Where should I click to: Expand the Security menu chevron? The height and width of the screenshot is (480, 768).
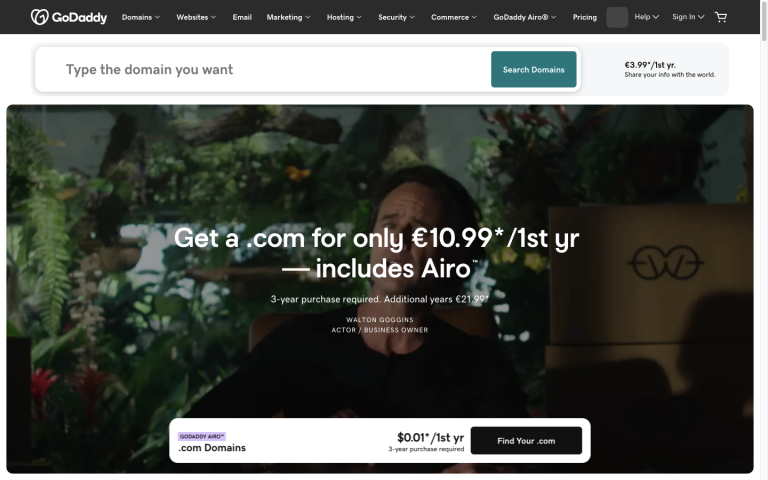pyautogui.click(x=412, y=17)
